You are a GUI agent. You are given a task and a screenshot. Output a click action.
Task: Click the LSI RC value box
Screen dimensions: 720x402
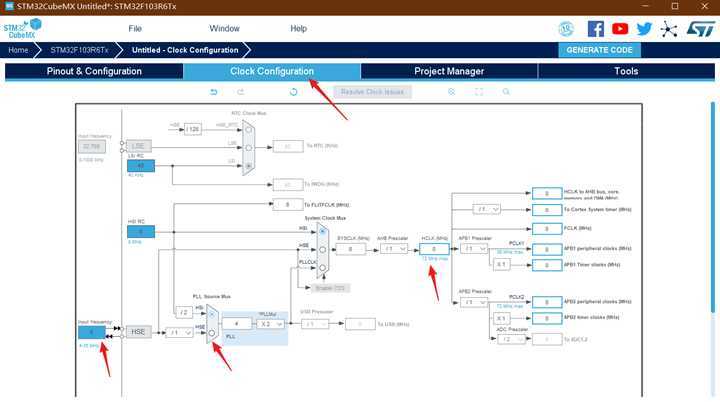(141, 165)
